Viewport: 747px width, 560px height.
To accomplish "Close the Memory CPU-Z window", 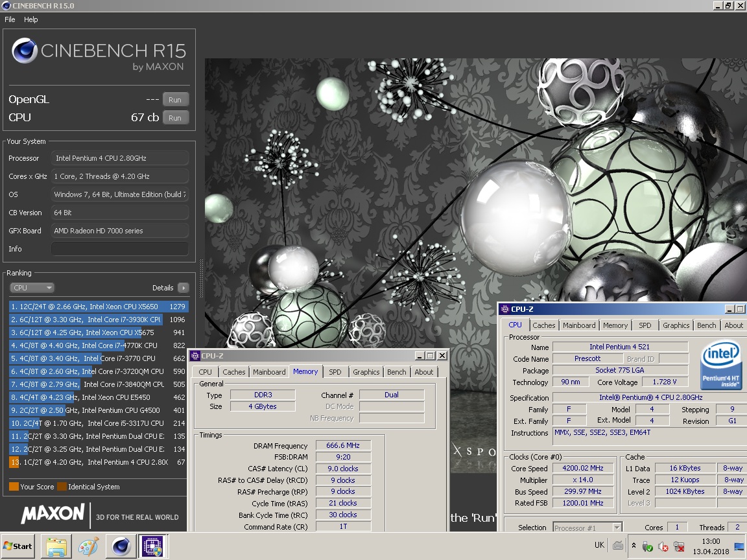I will tap(442, 356).
